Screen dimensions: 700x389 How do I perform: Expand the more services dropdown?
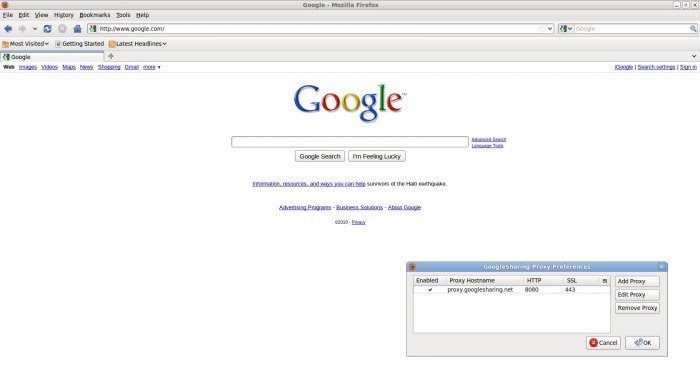(x=151, y=67)
